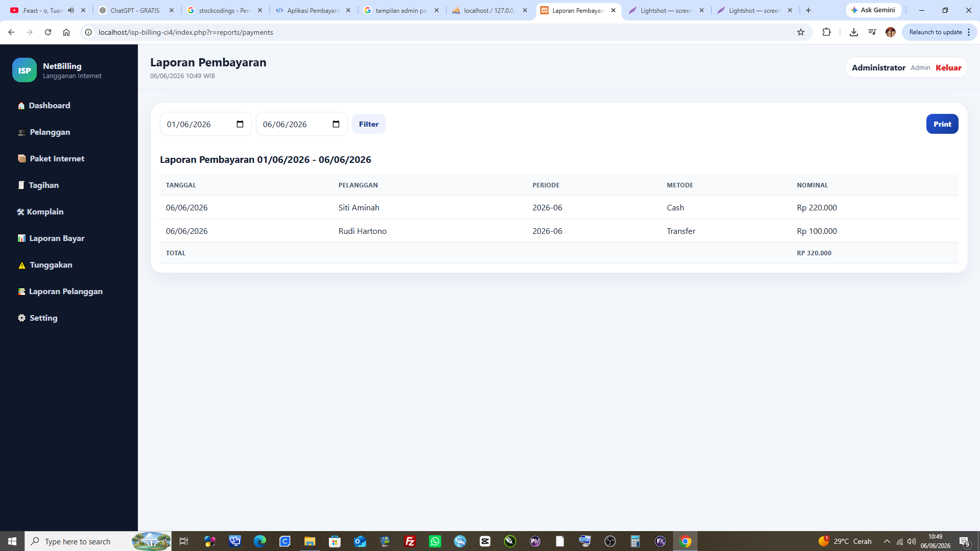Click the start date field 01/06/2026
This screenshot has height=551, width=980.
206,124
